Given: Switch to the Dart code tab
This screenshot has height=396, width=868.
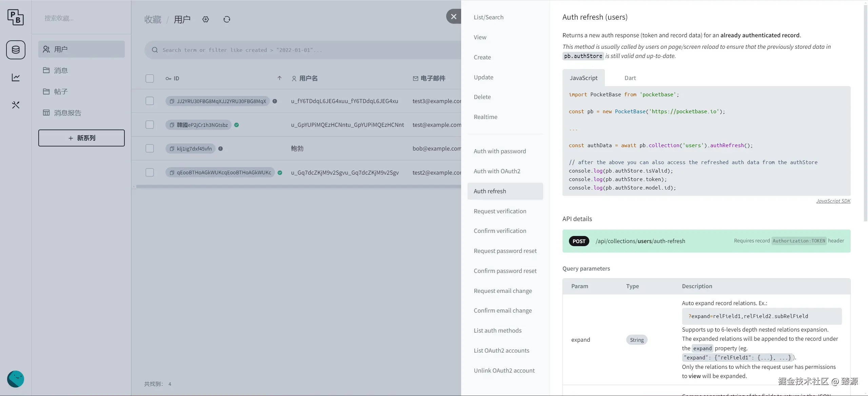Looking at the screenshot, I should click(x=630, y=78).
